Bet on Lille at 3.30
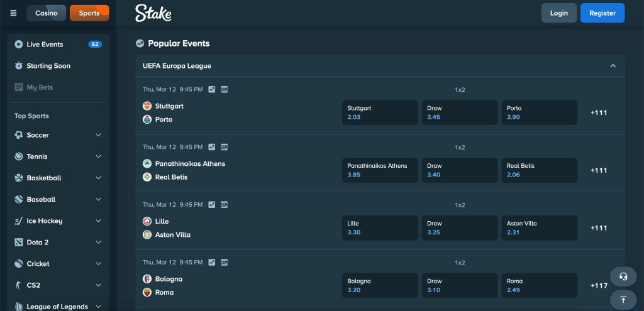 tap(380, 227)
